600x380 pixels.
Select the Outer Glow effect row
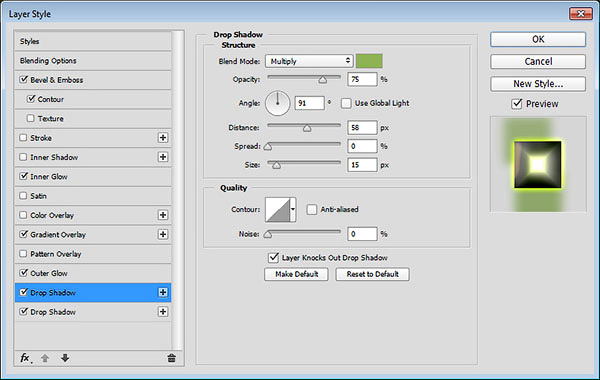point(93,273)
